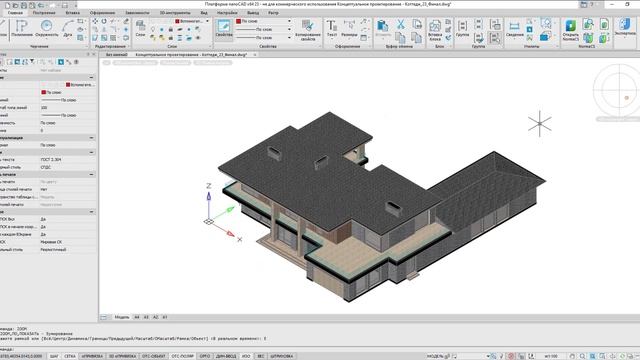Click the Z axis of the UCS icon
Image resolution: width=640 pixels, height=360 pixels.
coord(209,197)
